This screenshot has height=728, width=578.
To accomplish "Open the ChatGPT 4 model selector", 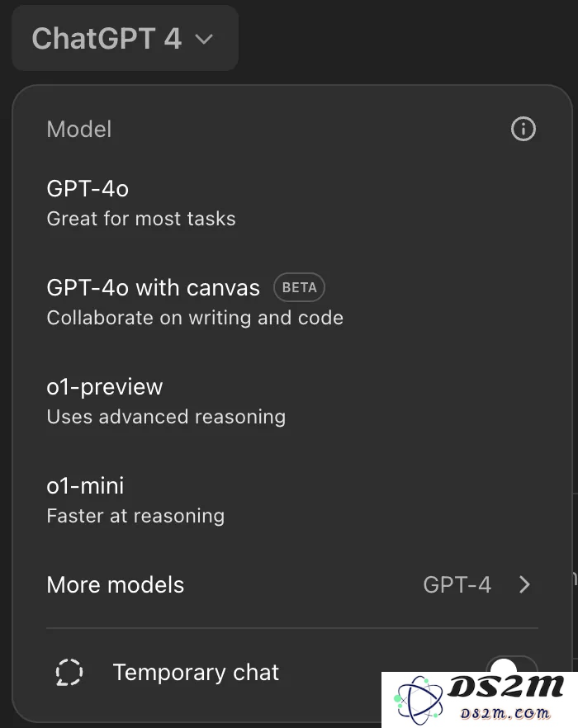I will pos(125,38).
